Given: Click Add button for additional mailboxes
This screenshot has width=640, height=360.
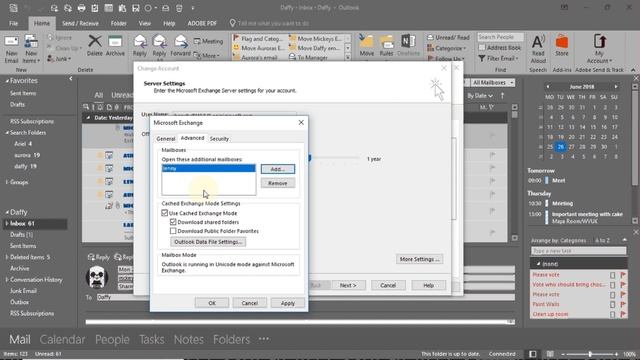Looking at the screenshot, I should click(x=278, y=169).
